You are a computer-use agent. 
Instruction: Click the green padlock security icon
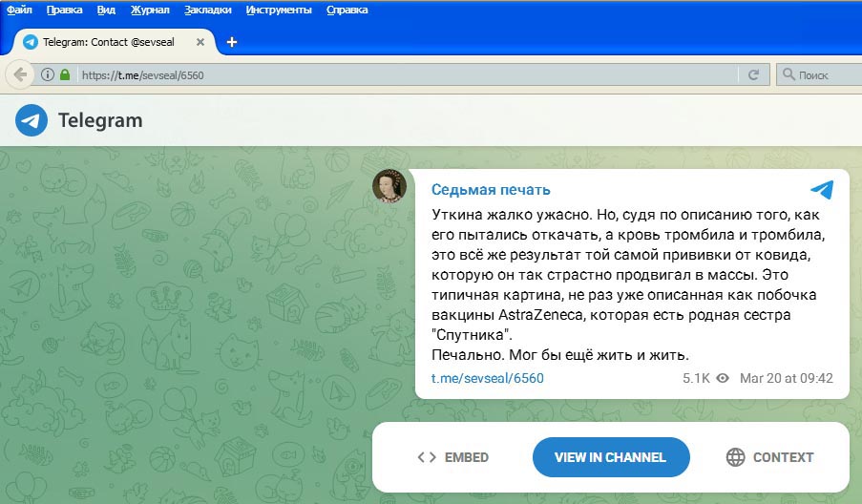[x=65, y=74]
